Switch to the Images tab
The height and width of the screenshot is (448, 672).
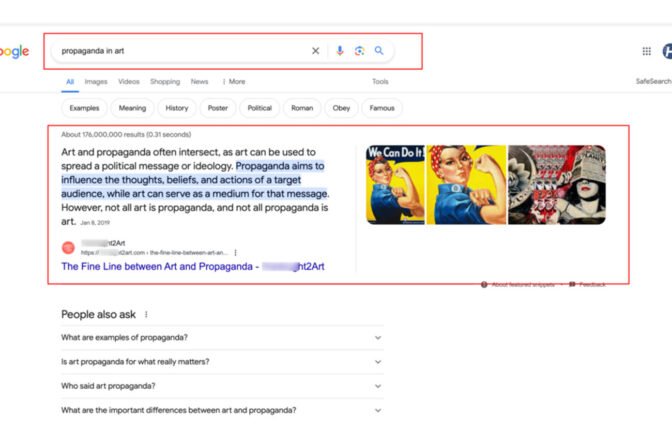click(x=96, y=82)
